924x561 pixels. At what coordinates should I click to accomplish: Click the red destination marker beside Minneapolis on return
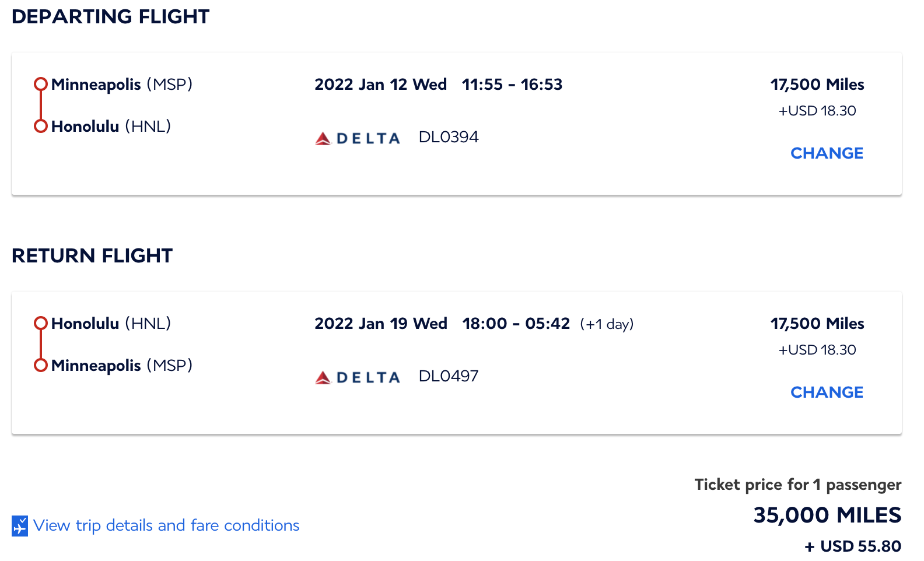(41, 366)
